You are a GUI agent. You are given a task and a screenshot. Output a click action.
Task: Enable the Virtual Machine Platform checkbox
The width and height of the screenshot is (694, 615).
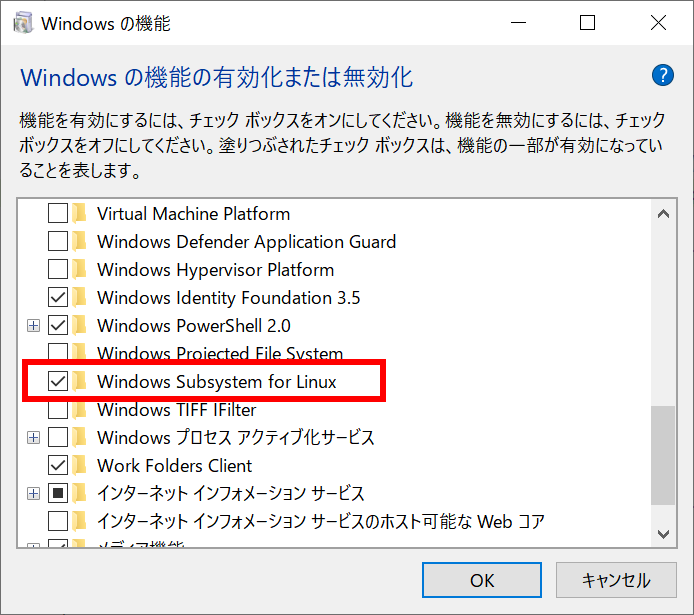pos(58,213)
